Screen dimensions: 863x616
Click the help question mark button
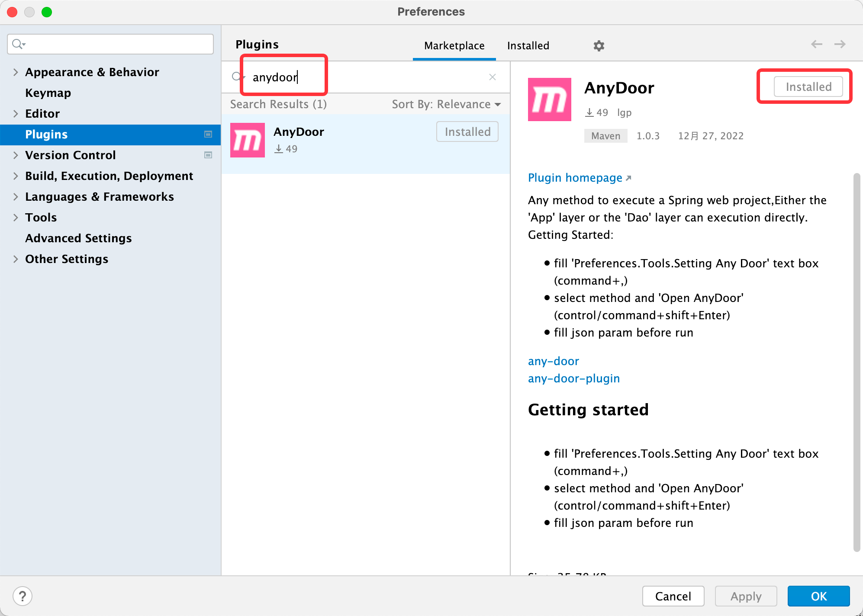(x=23, y=596)
